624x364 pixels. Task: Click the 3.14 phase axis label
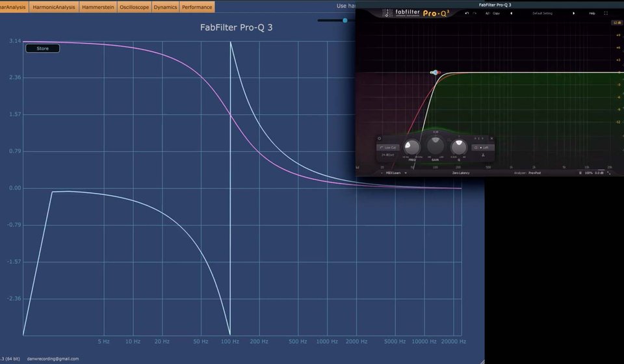point(15,41)
